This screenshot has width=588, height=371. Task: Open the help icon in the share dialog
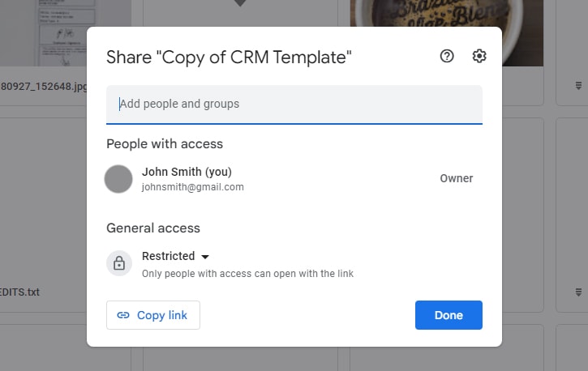[x=447, y=56]
